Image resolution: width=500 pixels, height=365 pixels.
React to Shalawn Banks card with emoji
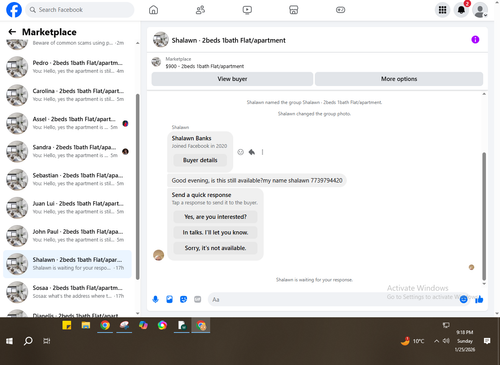pos(240,152)
